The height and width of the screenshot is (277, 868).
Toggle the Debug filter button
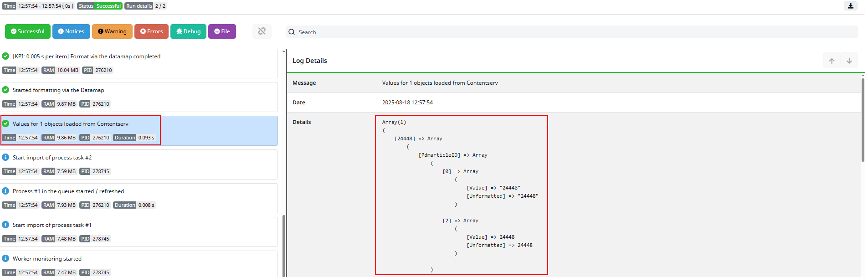pos(188,31)
